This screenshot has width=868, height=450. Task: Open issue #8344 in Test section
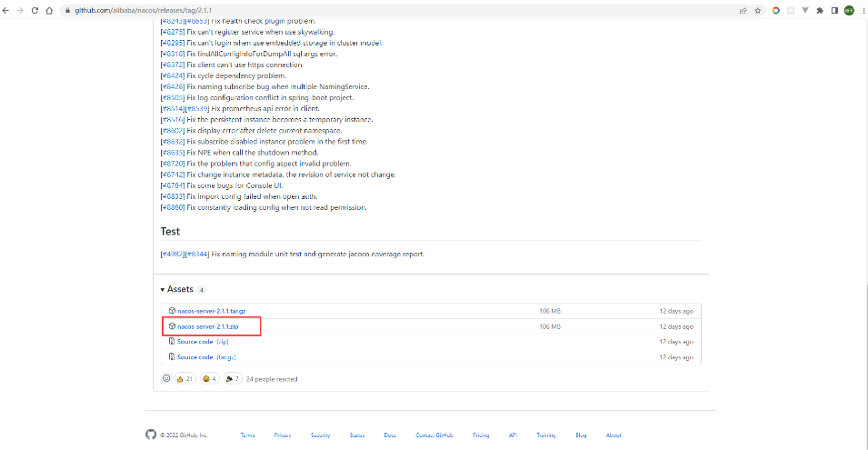tap(197, 255)
